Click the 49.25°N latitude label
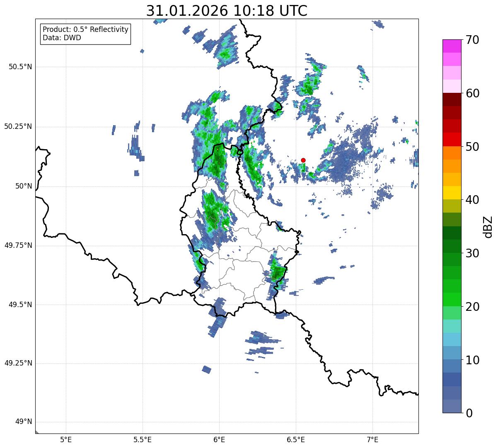Viewport: 498px width, 448px height. pyautogui.click(x=18, y=363)
